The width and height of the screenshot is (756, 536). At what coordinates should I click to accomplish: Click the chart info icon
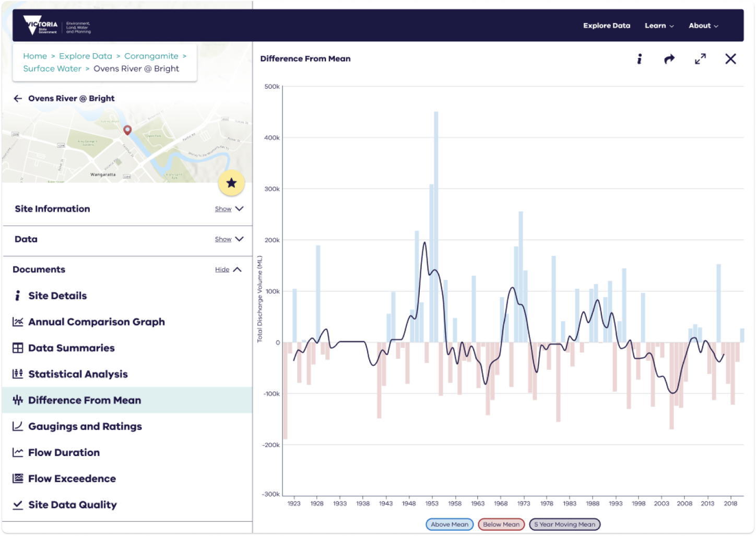point(639,59)
